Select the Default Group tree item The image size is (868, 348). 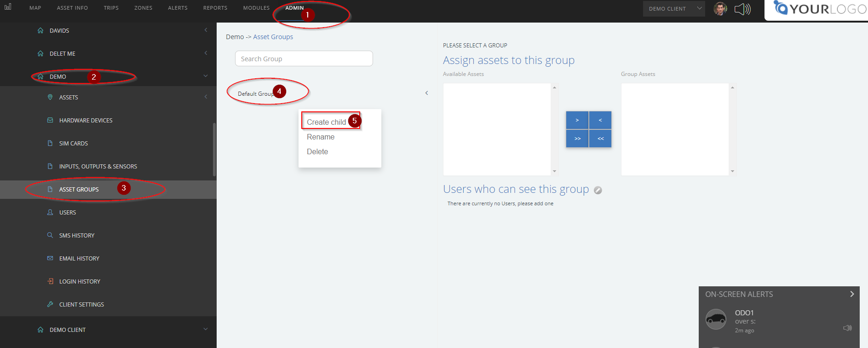pos(256,93)
